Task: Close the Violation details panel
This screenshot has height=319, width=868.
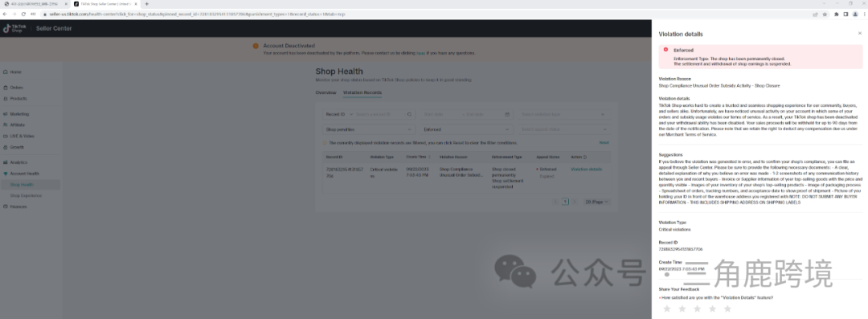Action: click(860, 33)
